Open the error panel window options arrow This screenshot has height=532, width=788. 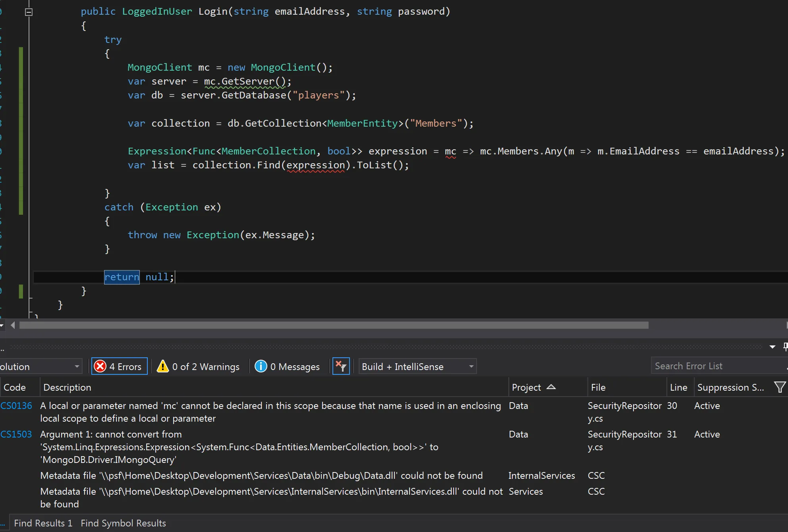pos(772,347)
